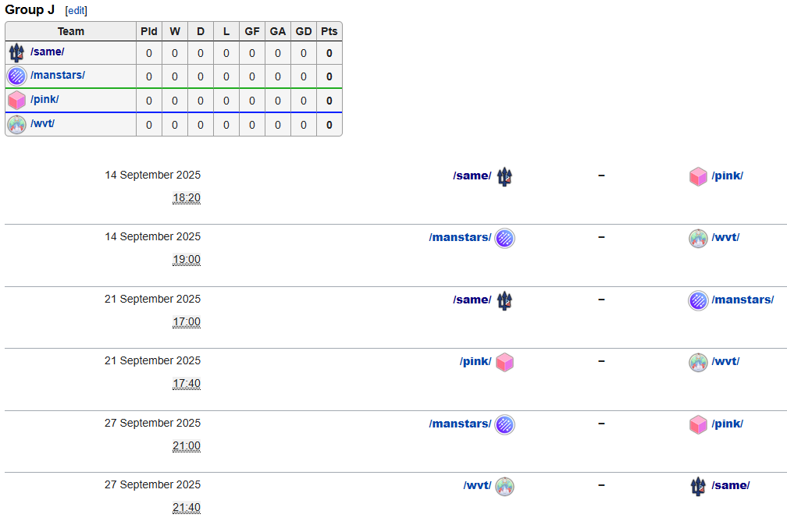Click /pink/ cube icon in the 18:20 match
Screen dimensions: 787x532
698,176
